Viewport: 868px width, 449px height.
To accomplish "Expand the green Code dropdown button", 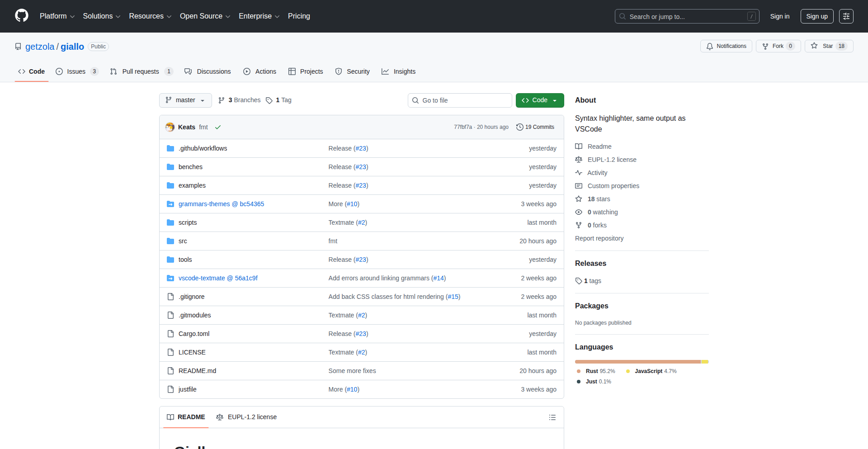I will (539, 100).
